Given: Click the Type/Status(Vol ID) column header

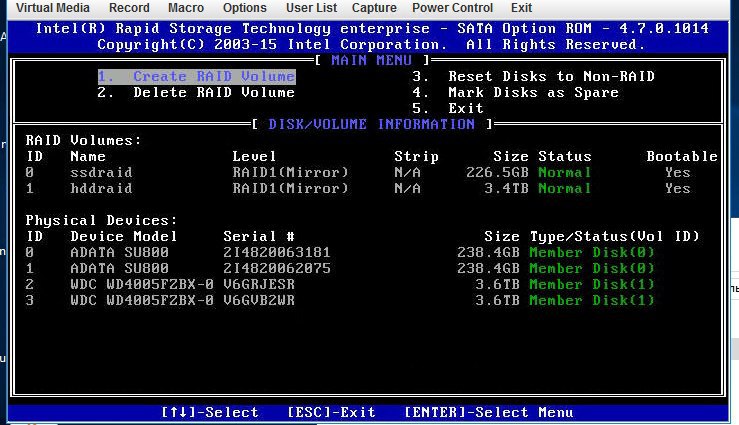Looking at the screenshot, I should [615, 237].
